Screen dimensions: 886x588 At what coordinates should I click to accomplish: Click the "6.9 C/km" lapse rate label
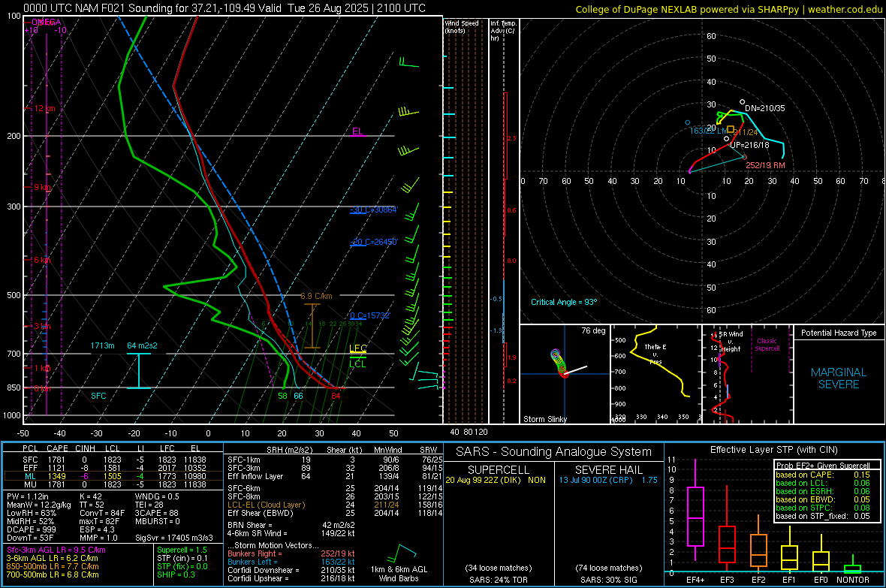(316, 296)
